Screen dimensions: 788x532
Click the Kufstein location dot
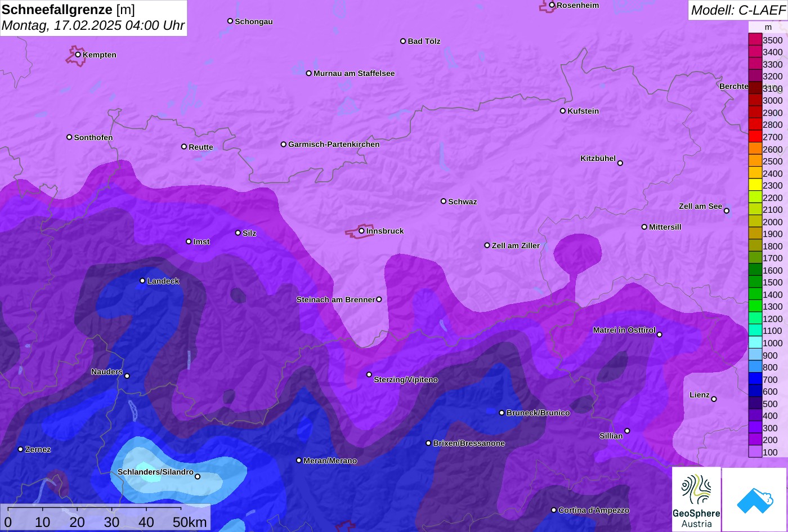pyautogui.click(x=563, y=111)
